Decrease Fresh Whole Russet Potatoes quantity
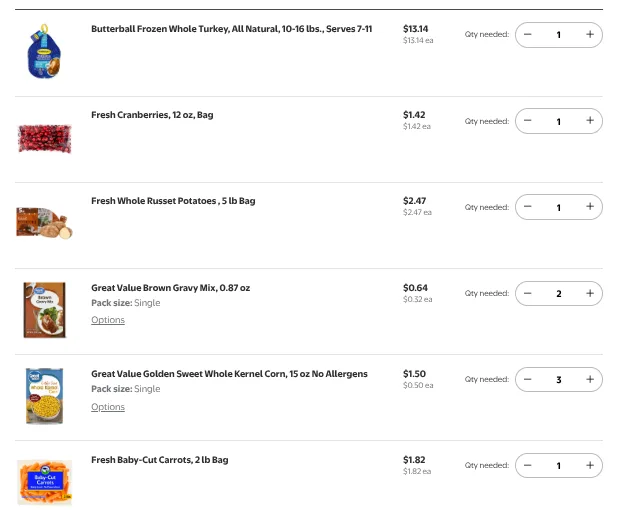Screen dimensions: 617x510 pyautogui.click(x=528, y=207)
